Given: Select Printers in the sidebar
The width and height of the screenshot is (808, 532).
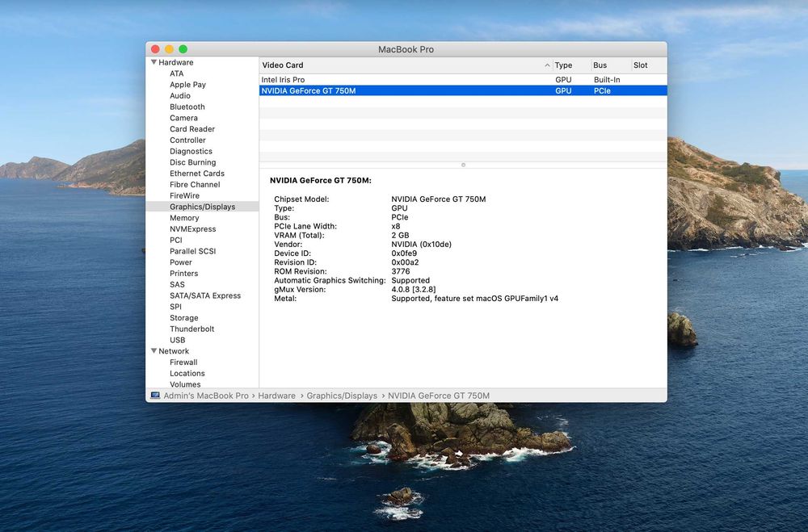Looking at the screenshot, I should click(x=184, y=274).
